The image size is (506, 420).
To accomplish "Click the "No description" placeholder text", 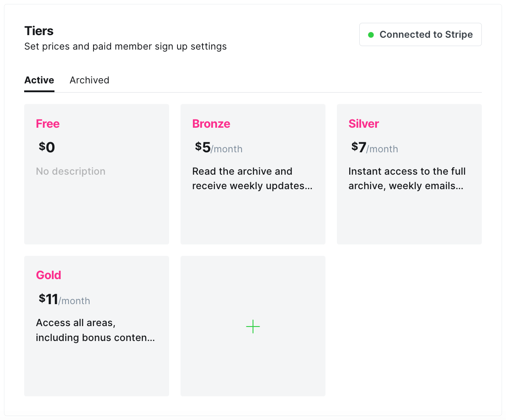I will (x=71, y=171).
